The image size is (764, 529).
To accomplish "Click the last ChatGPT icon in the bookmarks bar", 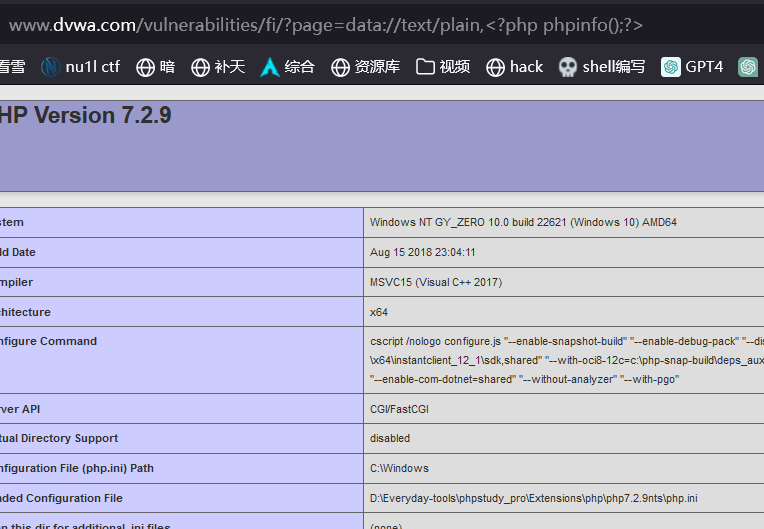I will click(748, 67).
